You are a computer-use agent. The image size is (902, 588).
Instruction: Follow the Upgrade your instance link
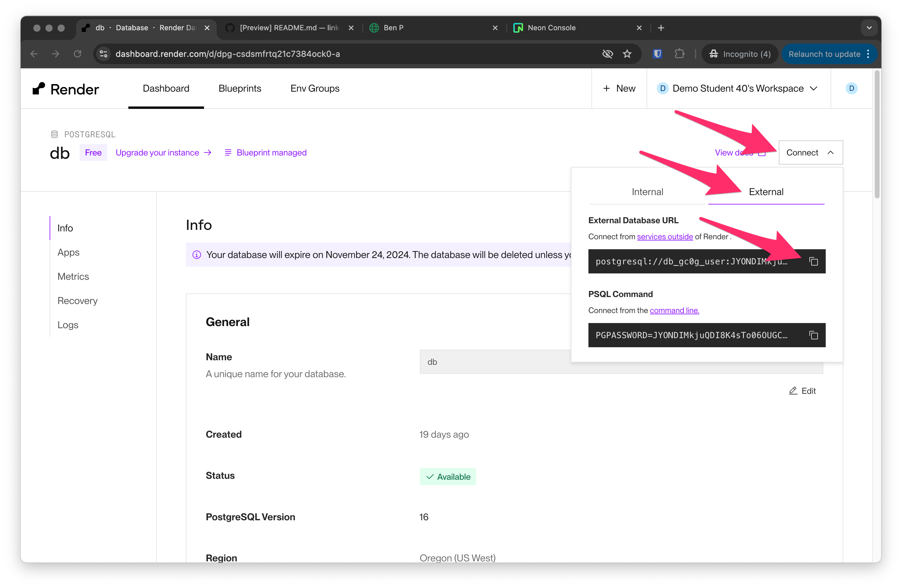tap(163, 152)
